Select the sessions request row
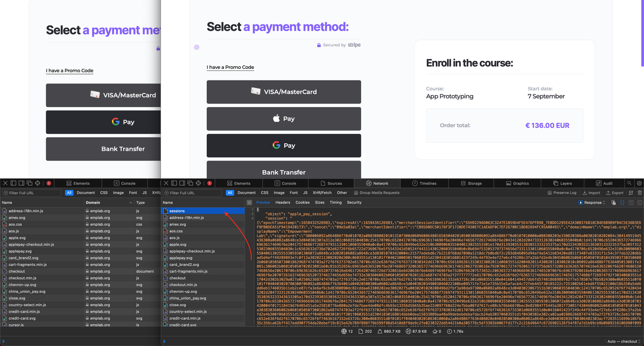 click(x=203, y=211)
